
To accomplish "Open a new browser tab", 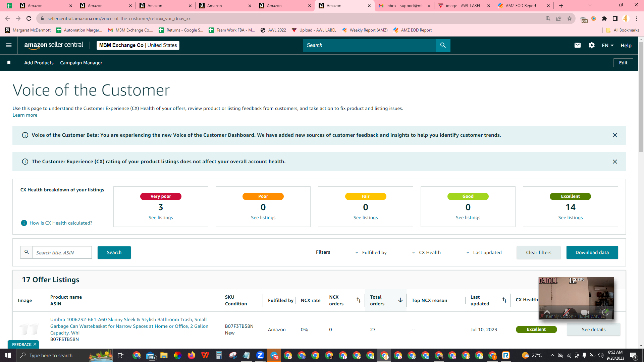I will (561, 6).
